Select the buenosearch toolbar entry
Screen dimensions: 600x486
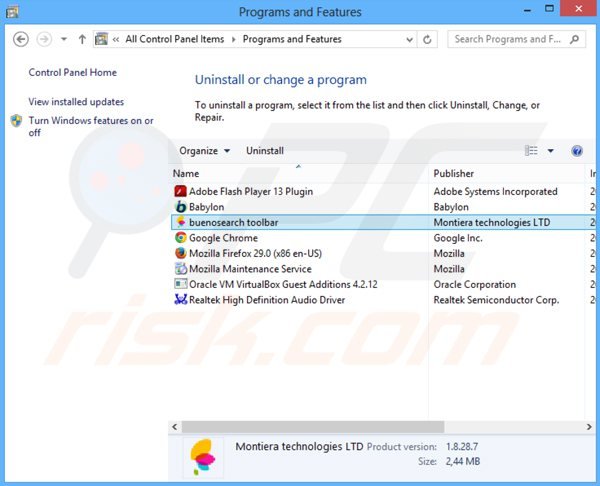[233, 222]
